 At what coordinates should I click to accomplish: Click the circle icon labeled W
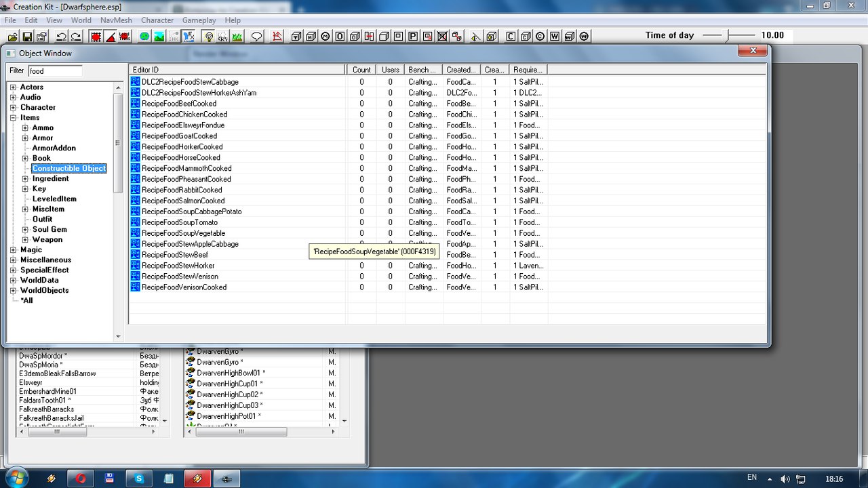click(584, 36)
